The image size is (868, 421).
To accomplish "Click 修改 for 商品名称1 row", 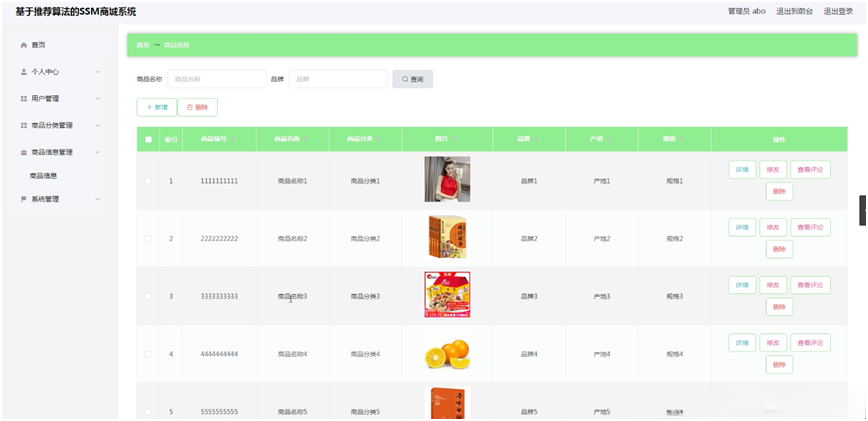I will click(x=773, y=170).
